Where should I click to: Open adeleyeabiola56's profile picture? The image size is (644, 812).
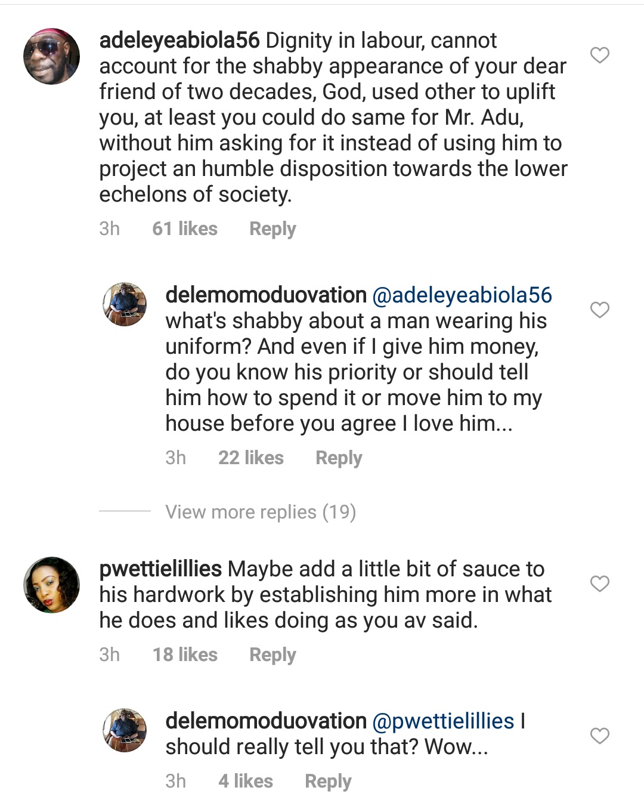pos(51,56)
